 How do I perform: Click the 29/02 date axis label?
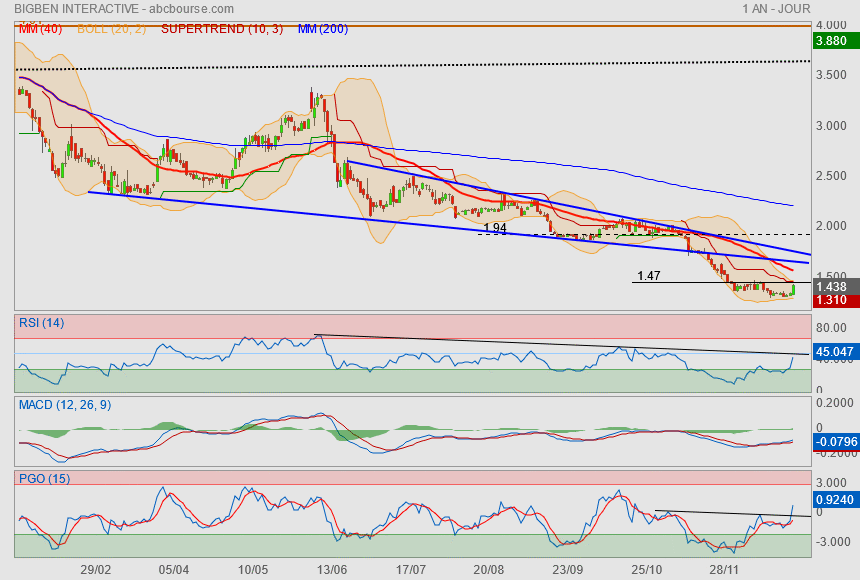95,569
